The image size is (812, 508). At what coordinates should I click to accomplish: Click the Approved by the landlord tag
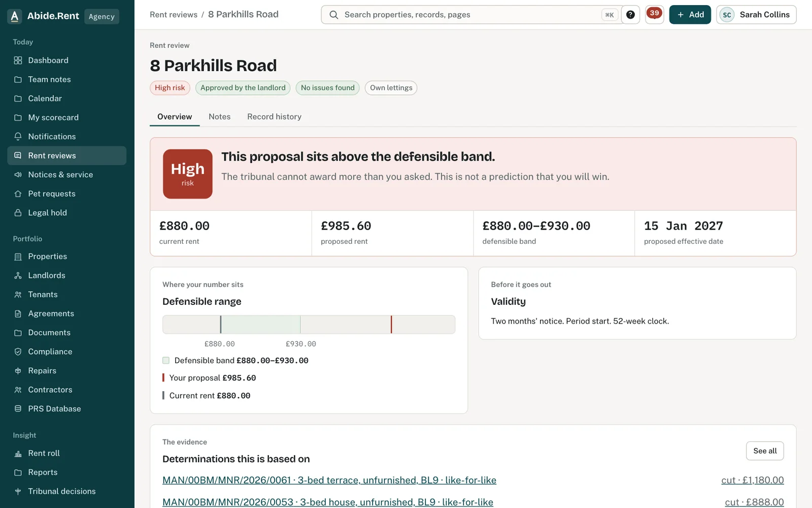click(243, 88)
